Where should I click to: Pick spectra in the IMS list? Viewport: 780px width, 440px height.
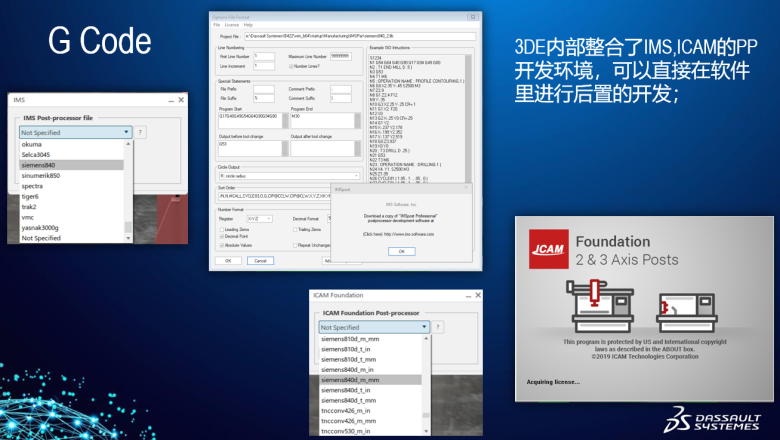pos(72,186)
